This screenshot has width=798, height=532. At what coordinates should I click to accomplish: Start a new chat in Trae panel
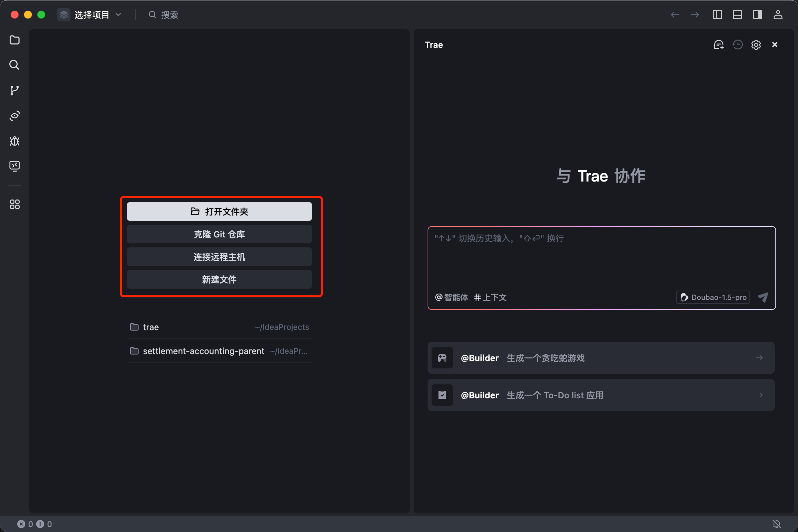point(719,45)
